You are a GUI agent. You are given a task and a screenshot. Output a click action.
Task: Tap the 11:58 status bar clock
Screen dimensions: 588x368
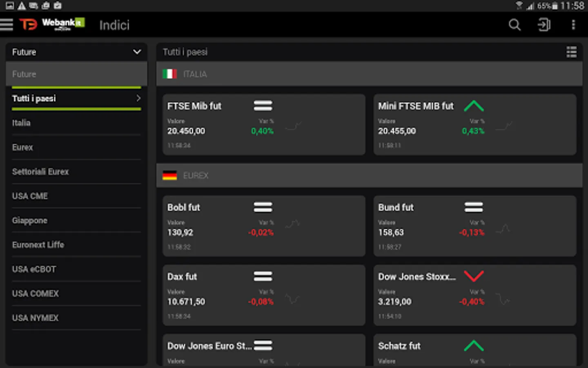[572, 6]
